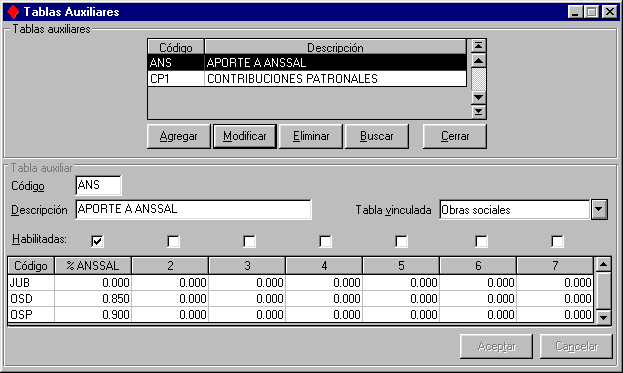Check the last Habilitadas checkbox for column 7

click(557, 241)
